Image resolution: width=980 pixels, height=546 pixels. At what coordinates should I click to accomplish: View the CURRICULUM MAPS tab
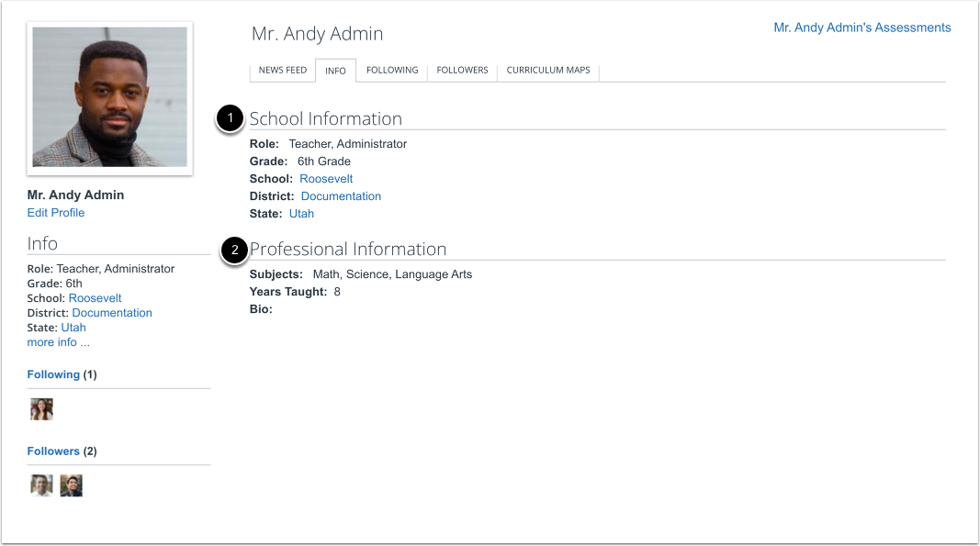click(x=547, y=70)
